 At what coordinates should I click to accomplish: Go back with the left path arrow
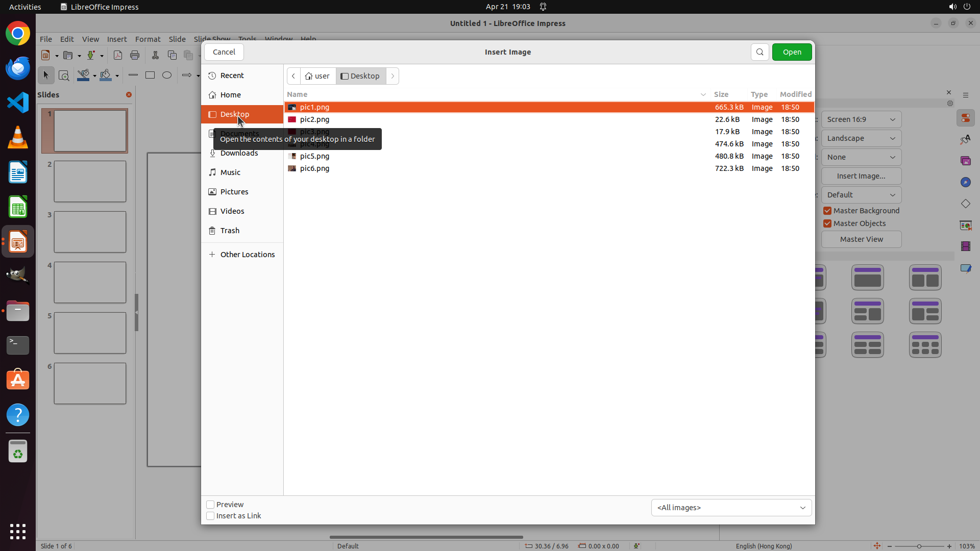coord(293,76)
